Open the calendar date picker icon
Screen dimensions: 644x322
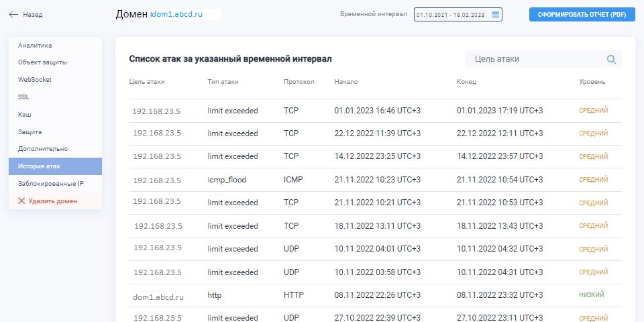pos(495,14)
